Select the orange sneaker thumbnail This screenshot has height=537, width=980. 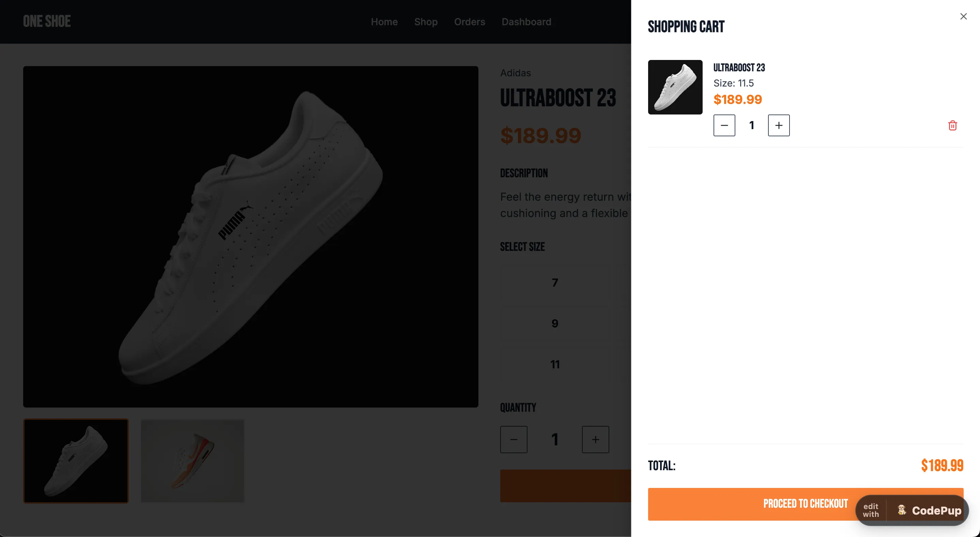193,461
